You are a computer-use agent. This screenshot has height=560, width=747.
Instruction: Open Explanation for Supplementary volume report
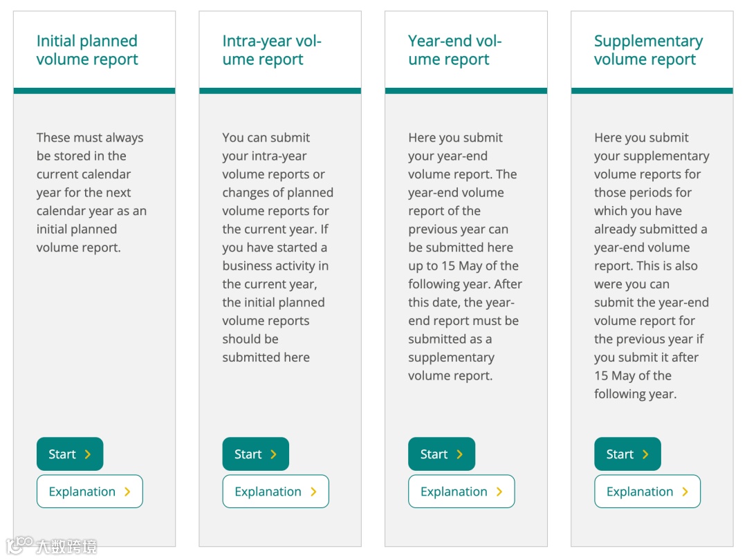coord(647,492)
